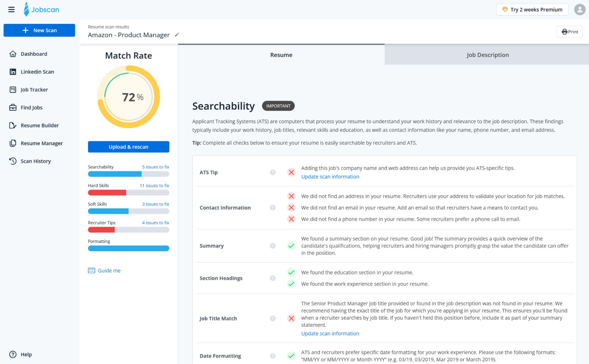Edit the scan title with the pencil icon
589x364 pixels.
click(x=176, y=35)
